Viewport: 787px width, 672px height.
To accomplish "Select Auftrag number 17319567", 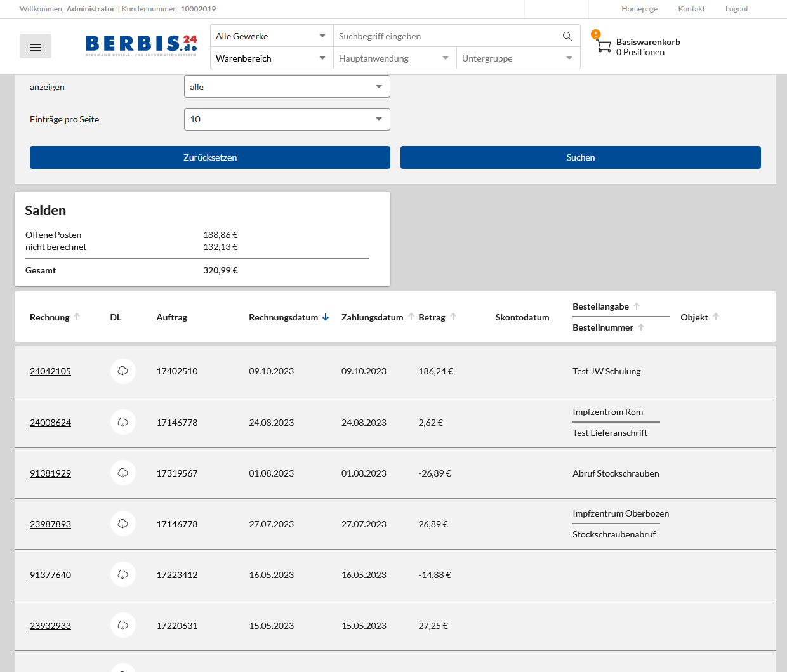I will coord(177,473).
